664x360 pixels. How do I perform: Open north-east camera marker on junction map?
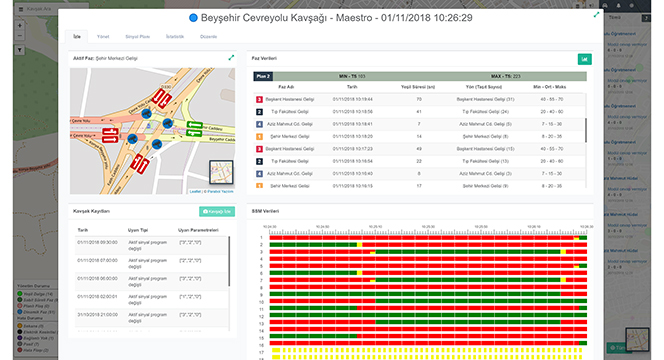click(x=168, y=123)
